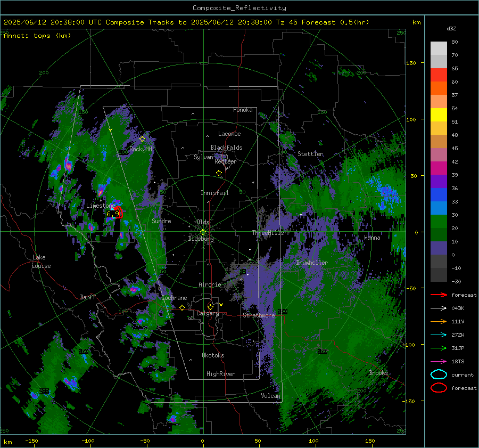Click the cyan 27ZW arrow legend icon
The height and width of the screenshot is (448, 479).
pos(439,335)
